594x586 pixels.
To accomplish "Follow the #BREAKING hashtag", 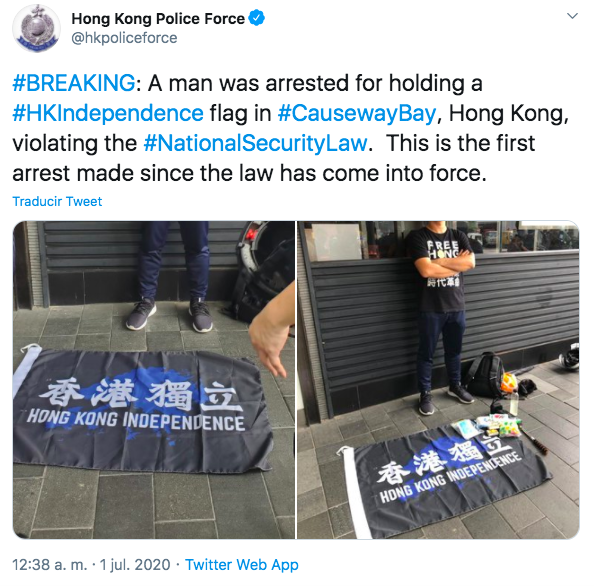I will [73, 83].
